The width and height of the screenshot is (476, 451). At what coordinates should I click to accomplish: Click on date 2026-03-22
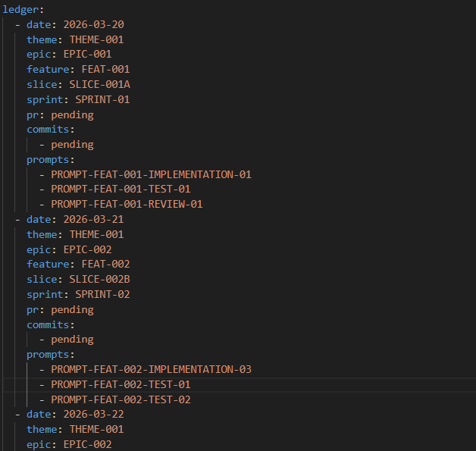(x=93, y=414)
